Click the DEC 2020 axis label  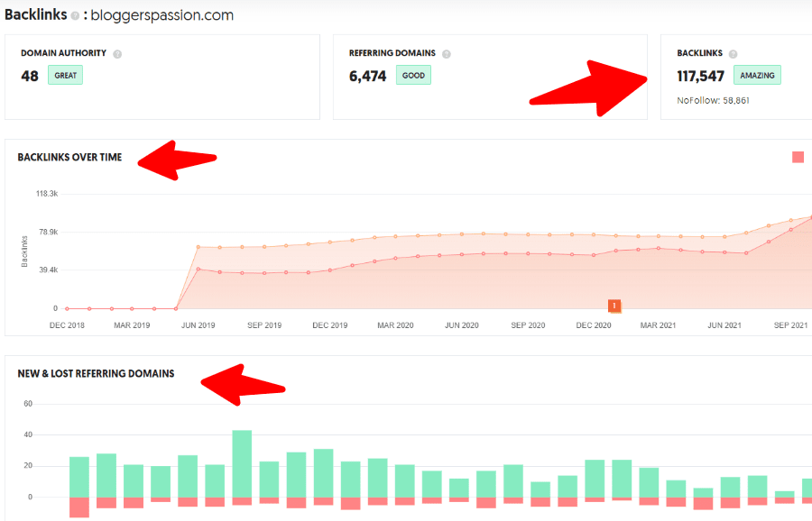pyautogui.click(x=594, y=325)
